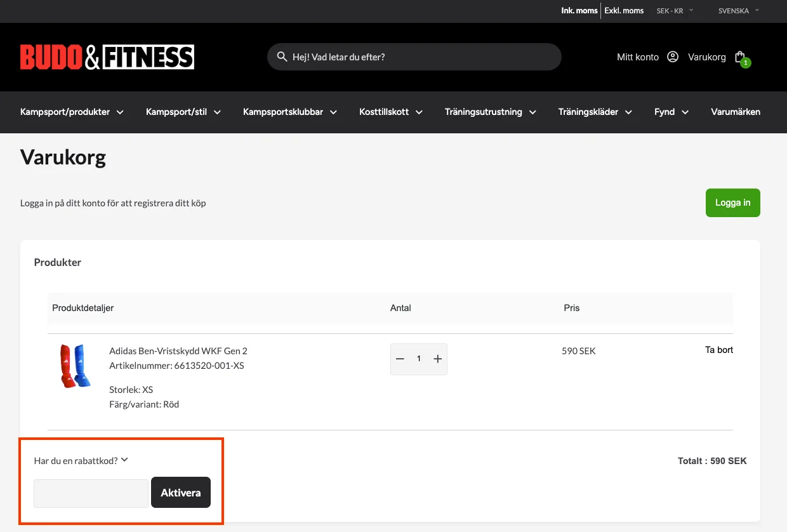Open the shin guard product thumbnail
787x532 pixels.
tap(76, 366)
